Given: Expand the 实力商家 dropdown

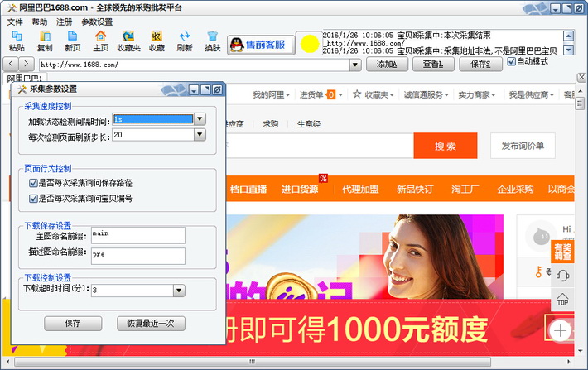Looking at the screenshot, I should click(x=493, y=95).
